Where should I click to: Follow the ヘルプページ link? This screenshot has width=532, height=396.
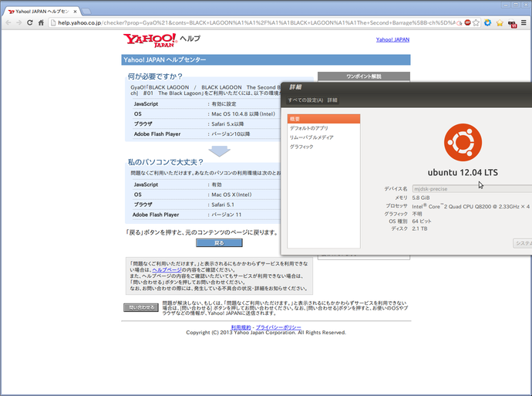(x=167, y=269)
